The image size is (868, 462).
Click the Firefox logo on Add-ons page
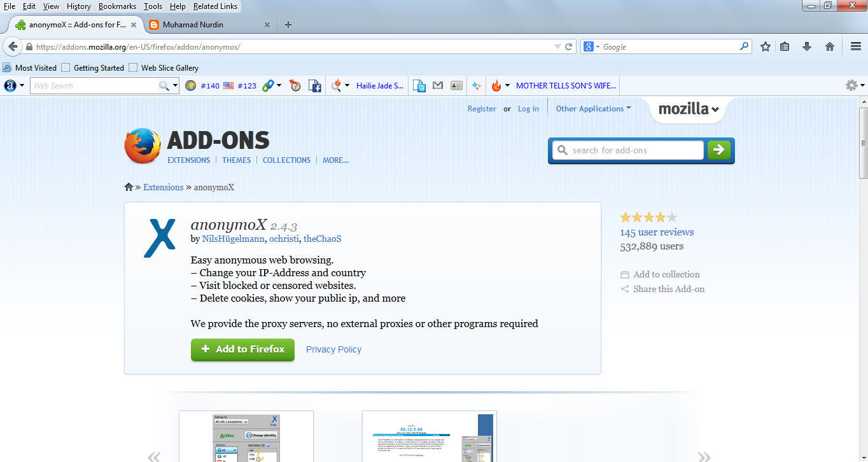pyautogui.click(x=143, y=146)
